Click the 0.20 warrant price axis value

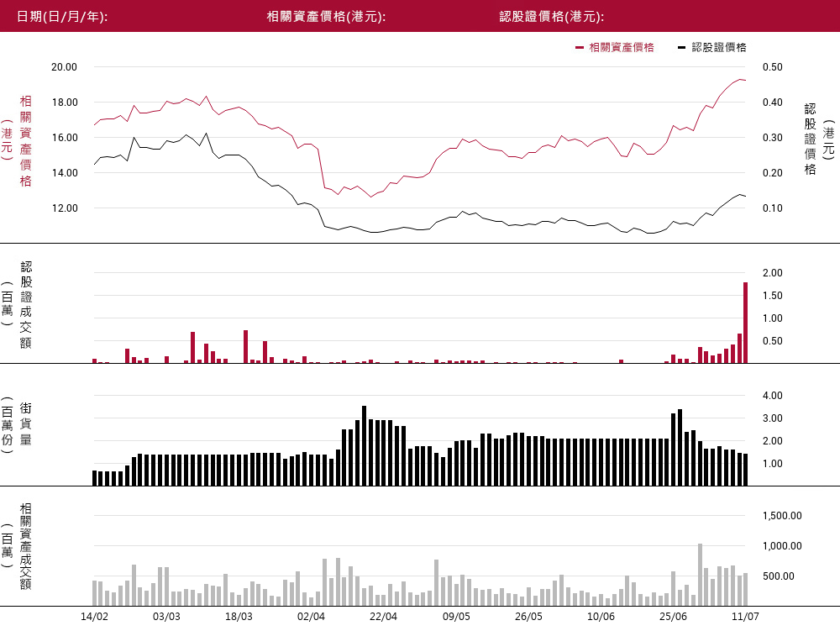[x=773, y=172]
